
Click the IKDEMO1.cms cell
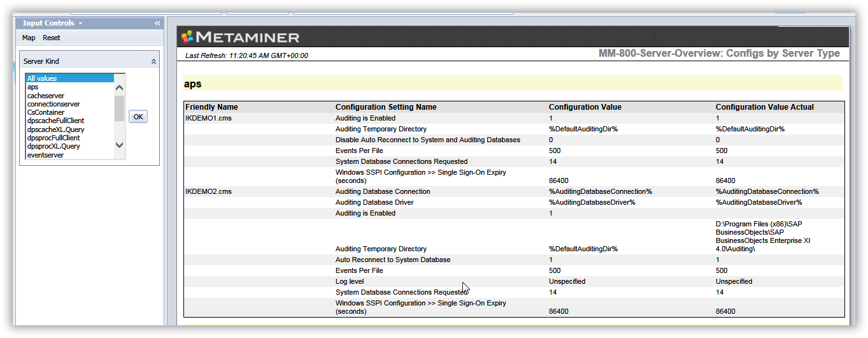click(x=210, y=118)
